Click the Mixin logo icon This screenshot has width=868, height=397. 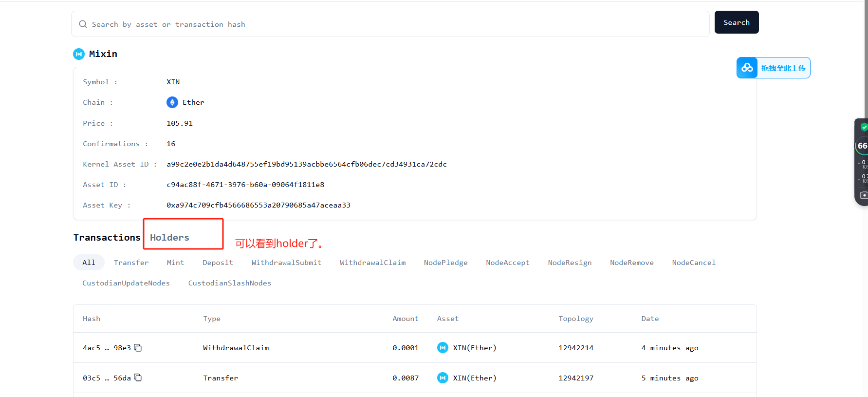pos(79,54)
